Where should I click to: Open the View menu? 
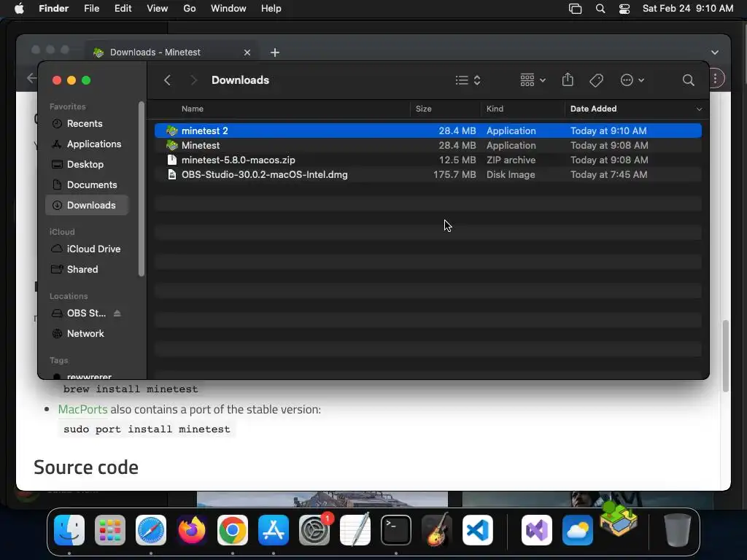[158, 9]
